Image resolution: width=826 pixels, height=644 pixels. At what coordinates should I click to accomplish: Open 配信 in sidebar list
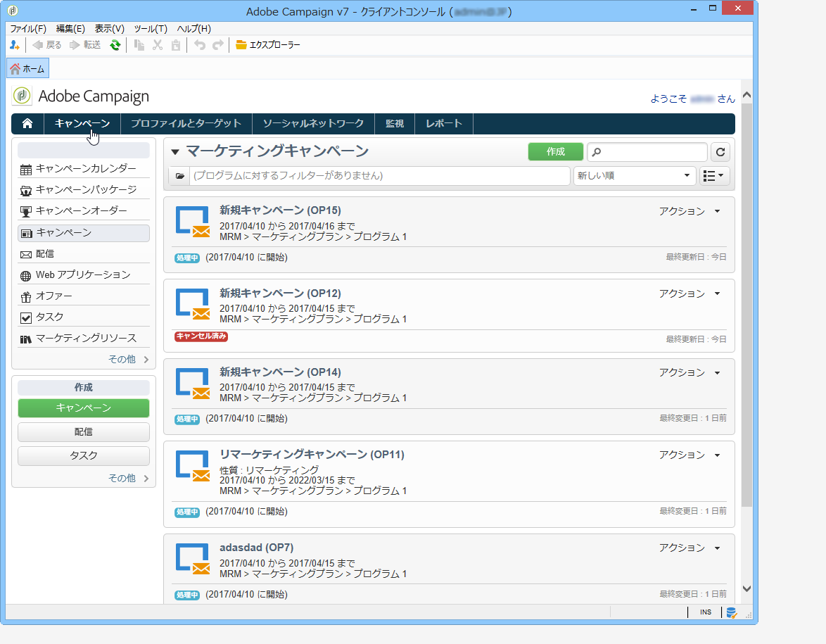click(x=84, y=254)
